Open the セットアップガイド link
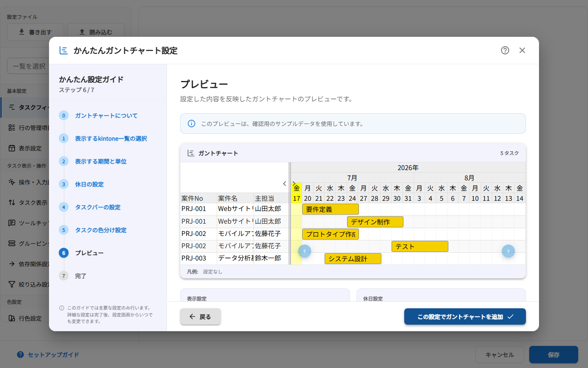The width and height of the screenshot is (588, 368). click(x=48, y=355)
